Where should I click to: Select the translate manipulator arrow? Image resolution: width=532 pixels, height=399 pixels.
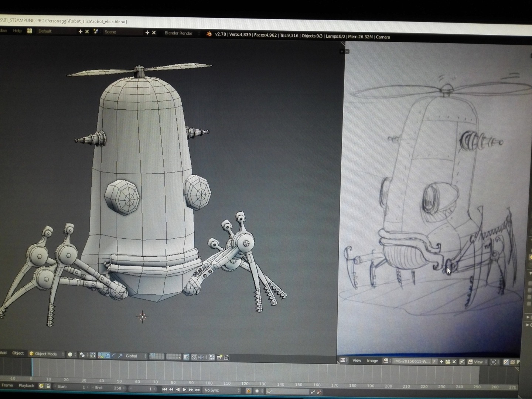107,355
